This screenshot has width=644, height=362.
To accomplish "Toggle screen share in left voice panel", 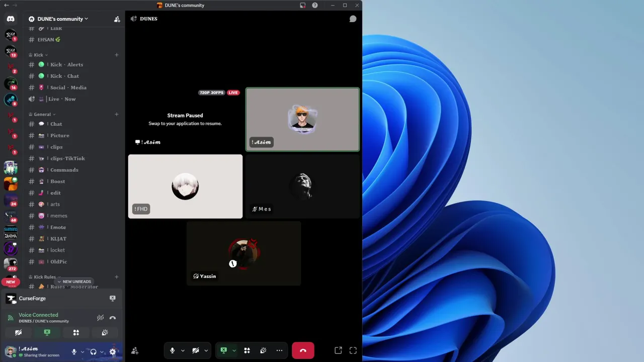I will (47, 332).
